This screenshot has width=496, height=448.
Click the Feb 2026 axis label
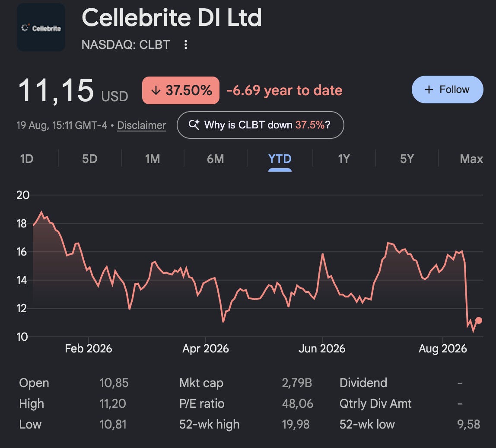pyautogui.click(x=88, y=349)
